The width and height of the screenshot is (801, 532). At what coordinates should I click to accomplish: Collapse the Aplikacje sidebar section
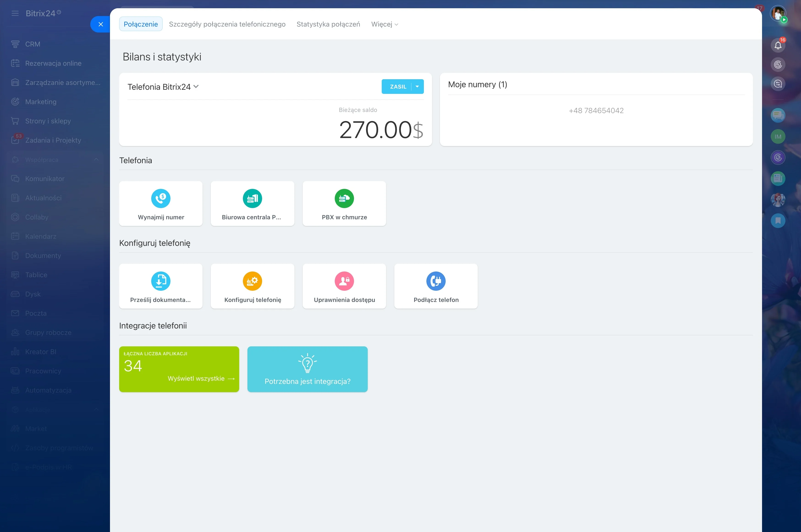pos(96,410)
